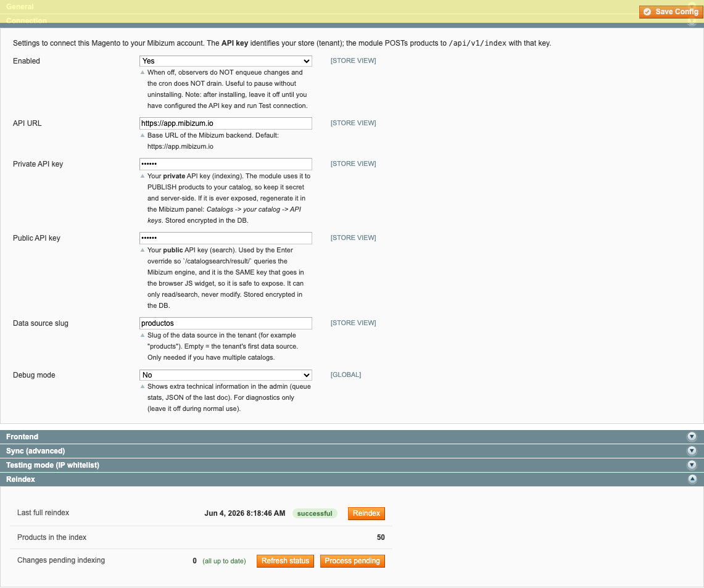This screenshot has width=704, height=588.
Task: Click into the Private API key field
Action: pos(225,164)
